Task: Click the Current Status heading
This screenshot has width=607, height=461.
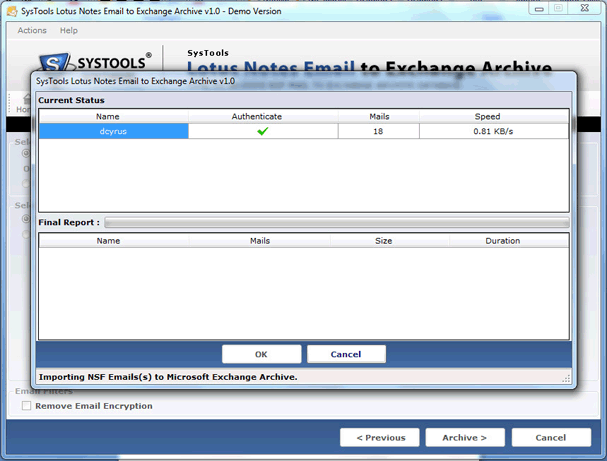Action: tap(71, 100)
